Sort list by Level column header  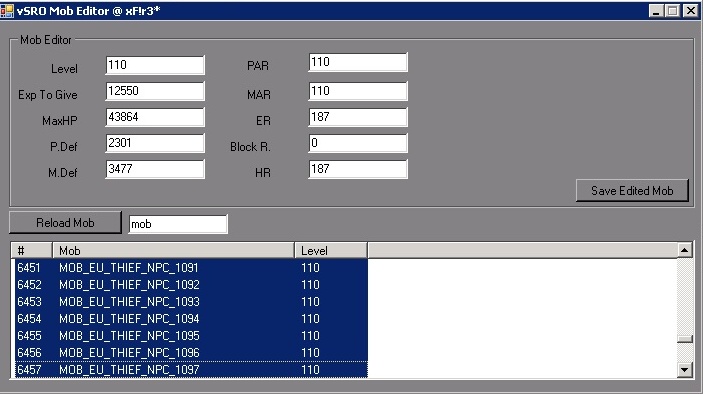(331, 251)
